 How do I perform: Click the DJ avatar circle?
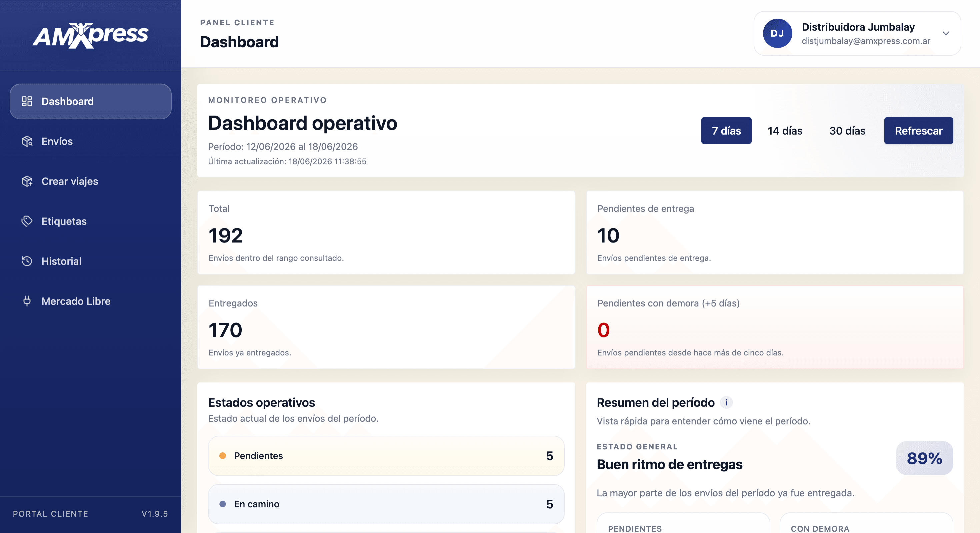point(777,33)
